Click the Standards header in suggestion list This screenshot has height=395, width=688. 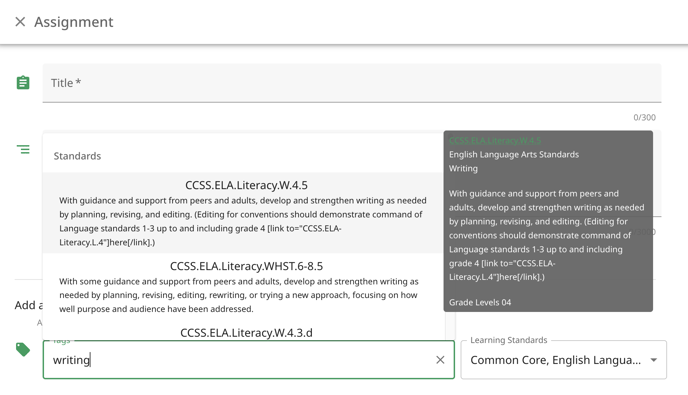[x=77, y=156]
